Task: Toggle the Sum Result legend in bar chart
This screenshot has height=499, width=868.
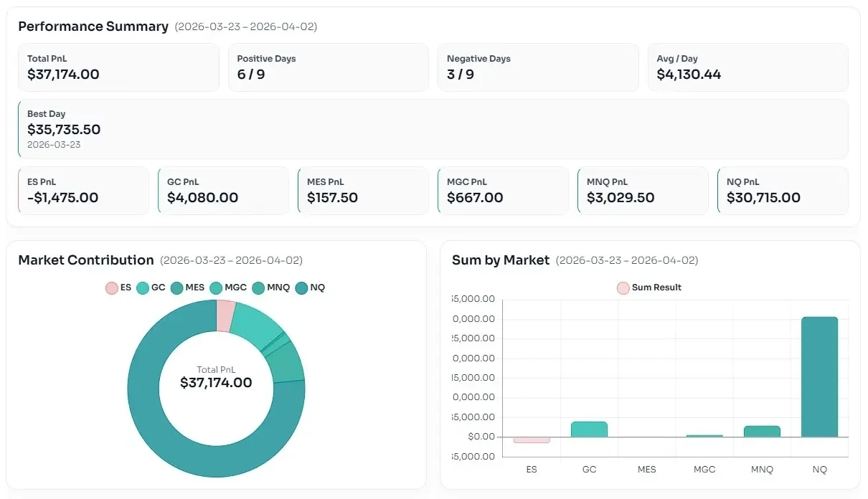Action: coord(648,287)
